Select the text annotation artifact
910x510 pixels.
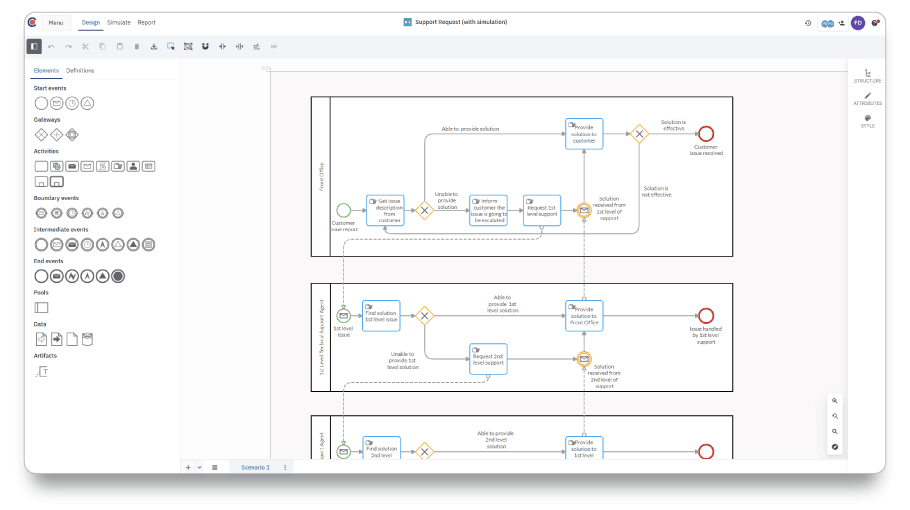tap(42, 371)
